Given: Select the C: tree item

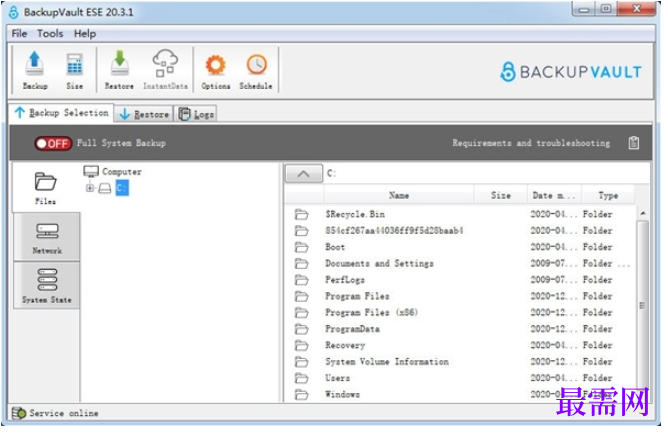Looking at the screenshot, I should pos(122,188).
